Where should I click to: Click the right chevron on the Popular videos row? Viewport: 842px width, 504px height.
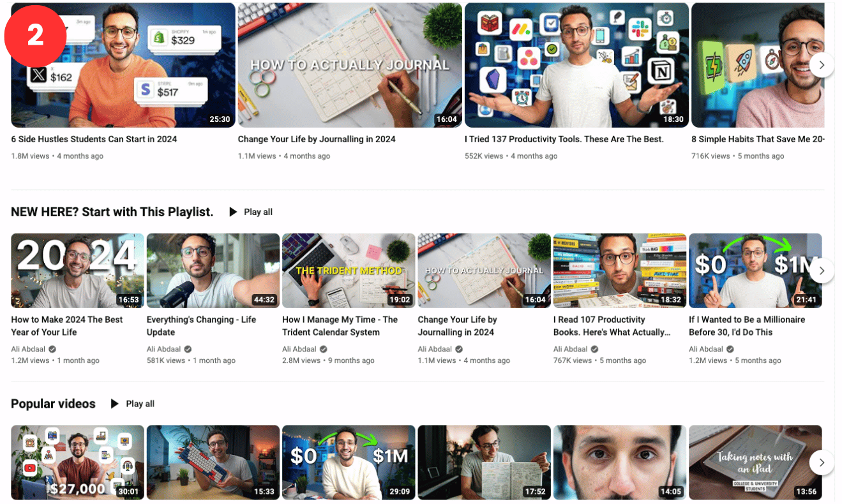click(822, 463)
